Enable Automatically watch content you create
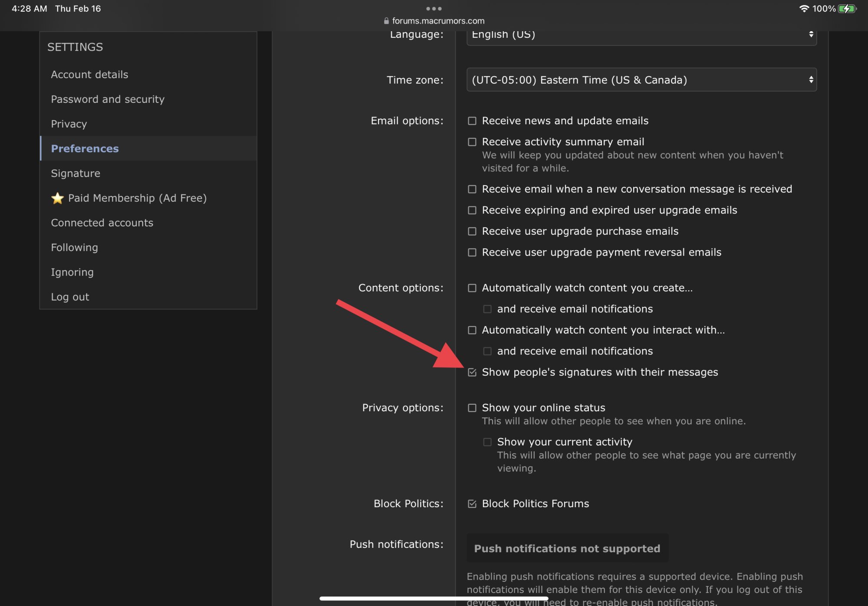868x606 pixels. (472, 288)
